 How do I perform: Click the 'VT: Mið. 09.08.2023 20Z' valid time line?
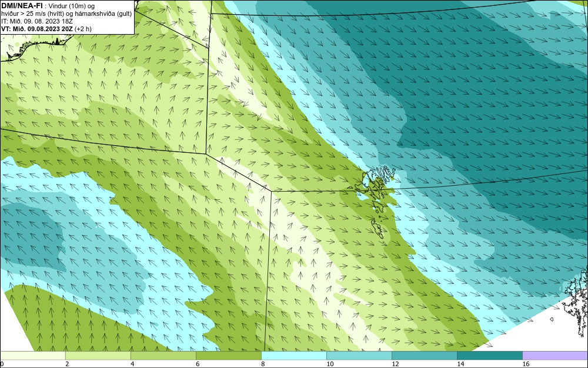pos(46,29)
